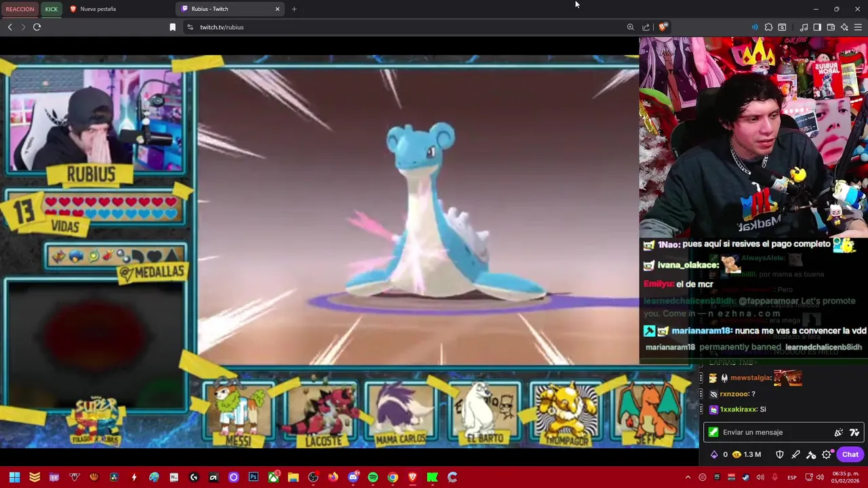Switch the ESP input language indicator

tap(792, 477)
